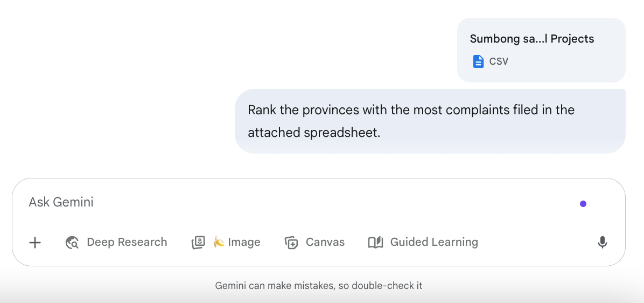Click the Deep Research magnifier icon
Screen dimensions: 644x303
click(72, 243)
